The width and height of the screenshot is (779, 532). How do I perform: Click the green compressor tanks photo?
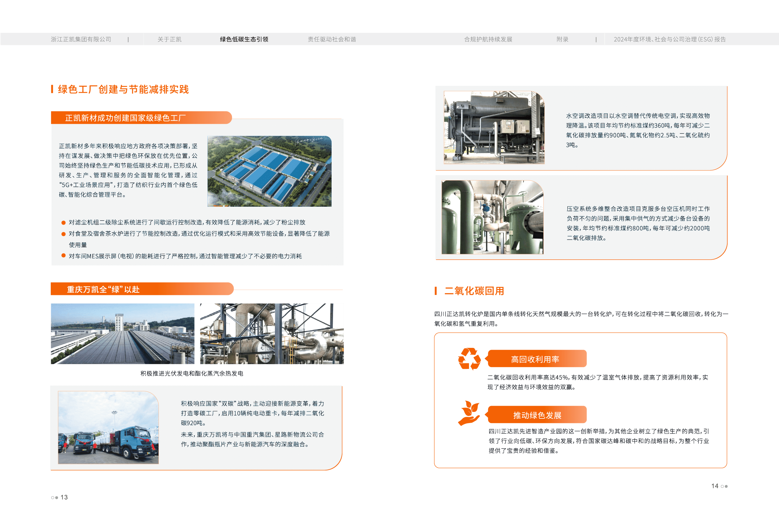[x=492, y=217]
